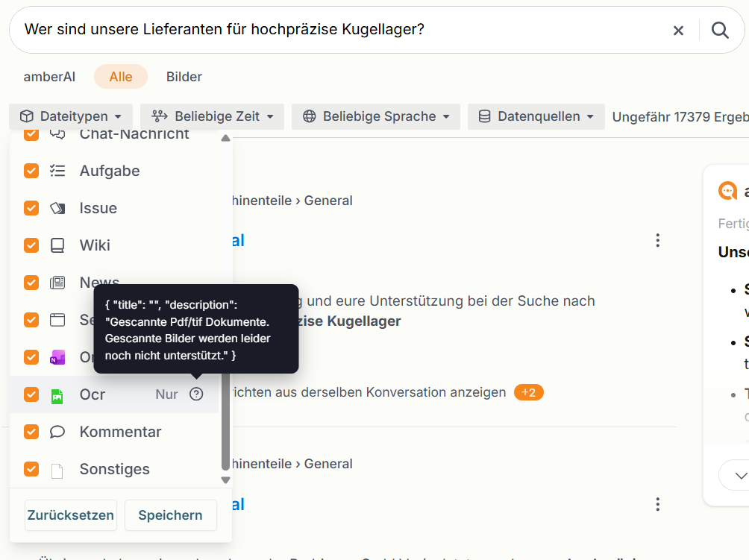Switch to the Bilder tab
Image resolution: width=749 pixels, height=560 pixels.
click(x=184, y=77)
